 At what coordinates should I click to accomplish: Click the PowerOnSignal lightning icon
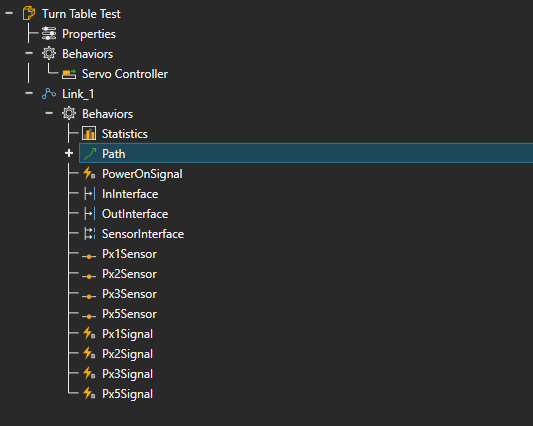[x=89, y=173]
